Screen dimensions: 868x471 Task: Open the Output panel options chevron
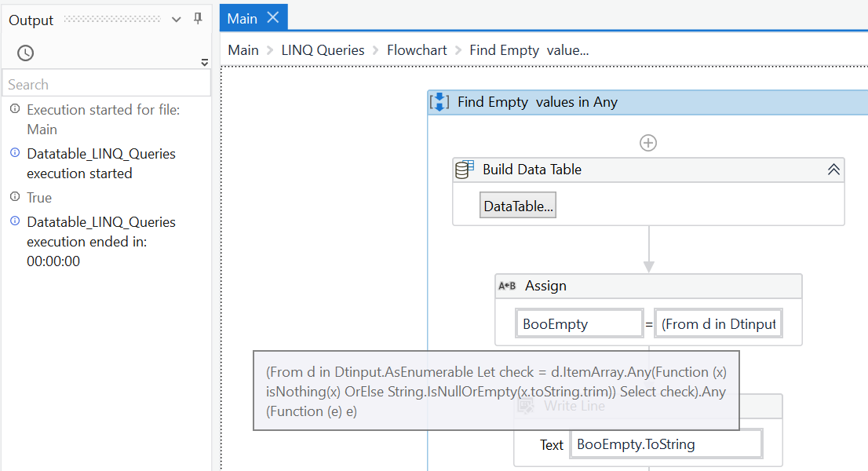point(177,19)
